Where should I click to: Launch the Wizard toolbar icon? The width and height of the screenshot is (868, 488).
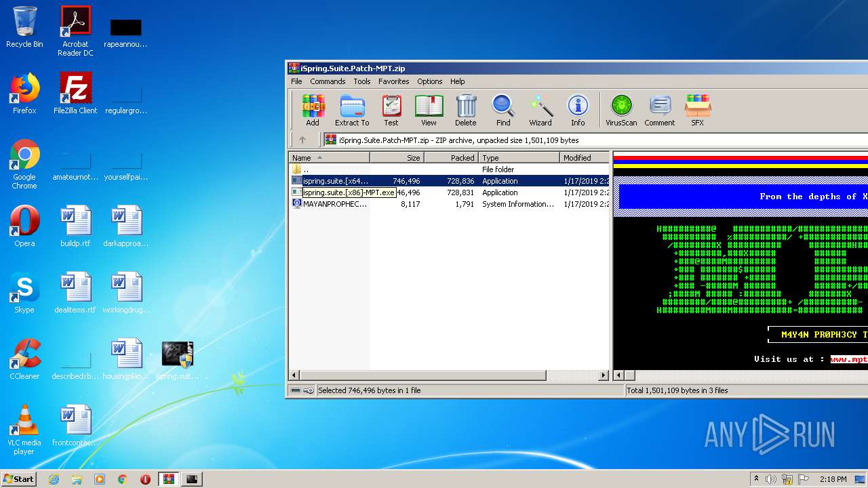click(x=540, y=110)
